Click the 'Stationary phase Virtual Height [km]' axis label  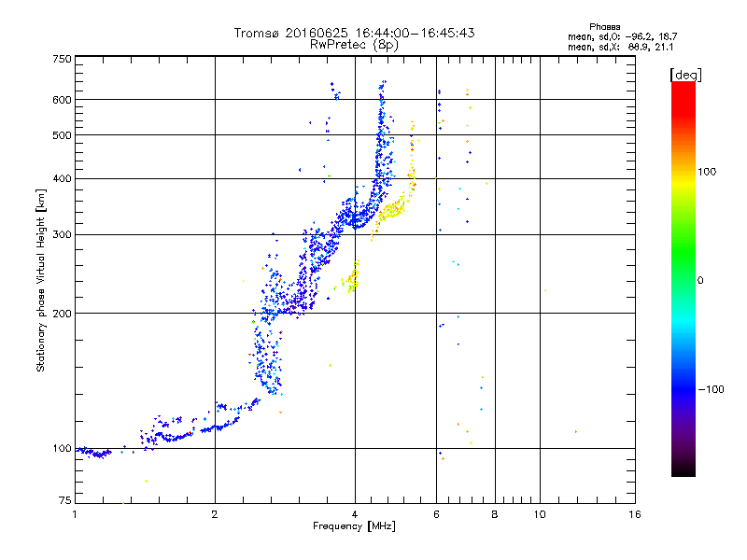click(41, 280)
